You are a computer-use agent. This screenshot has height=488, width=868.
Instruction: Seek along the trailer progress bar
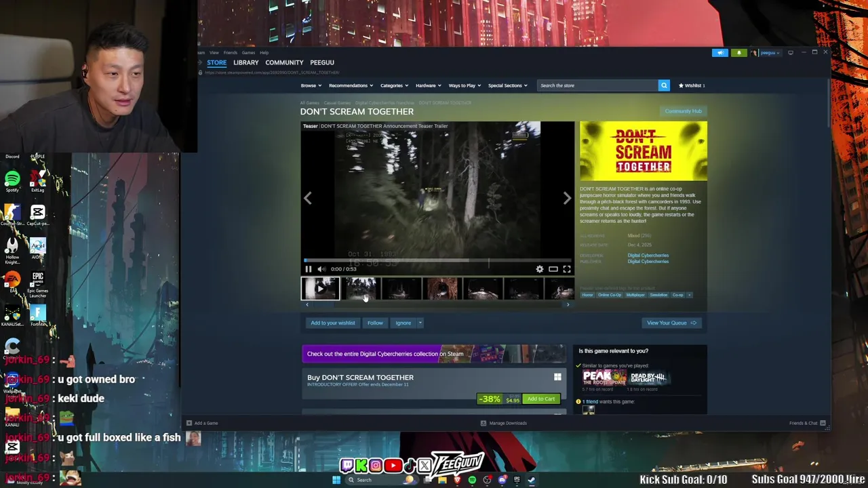coord(437,260)
